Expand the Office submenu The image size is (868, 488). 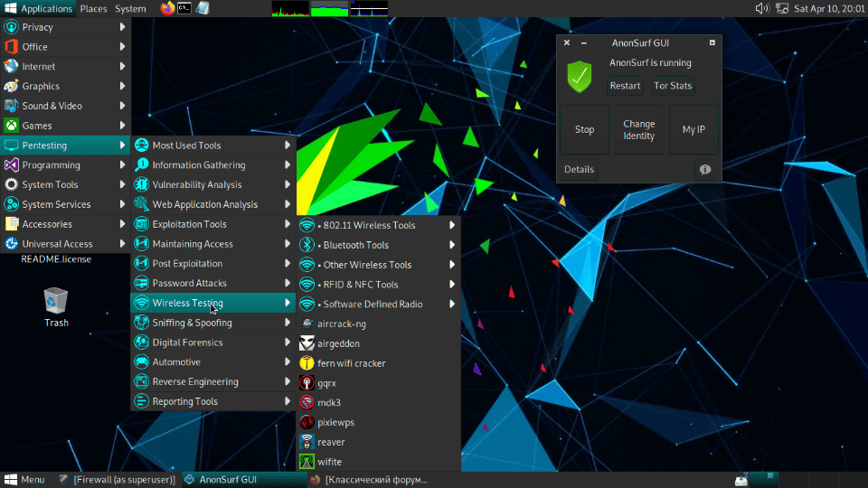[65, 47]
